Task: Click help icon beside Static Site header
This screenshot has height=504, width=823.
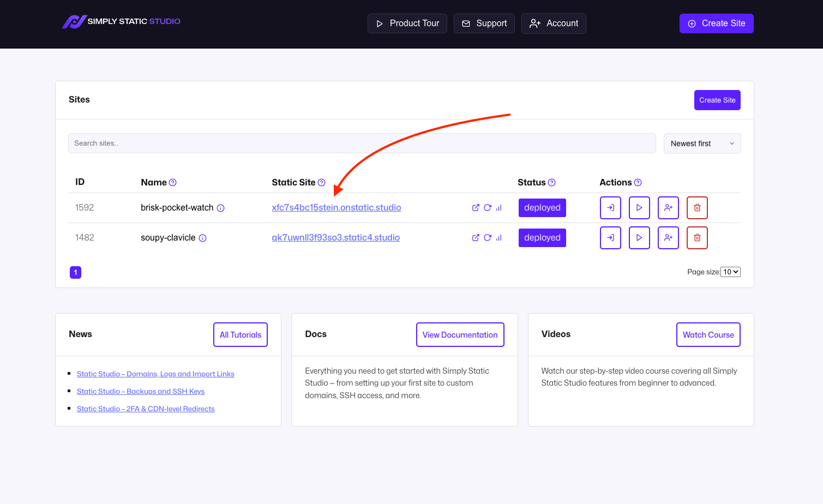Action: coord(322,183)
